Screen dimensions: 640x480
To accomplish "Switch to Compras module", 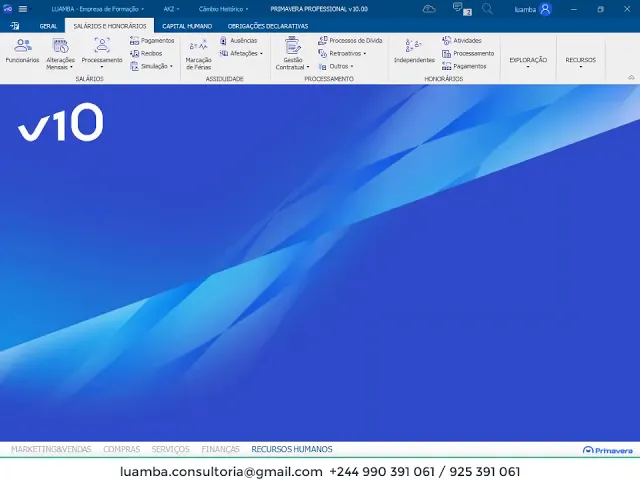I will (122, 449).
